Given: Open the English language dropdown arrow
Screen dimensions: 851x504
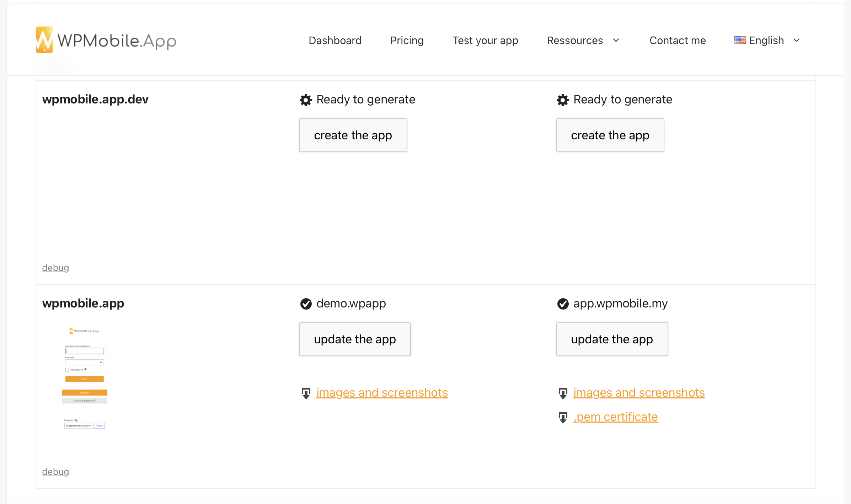Looking at the screenshot, I should (797, 40).
